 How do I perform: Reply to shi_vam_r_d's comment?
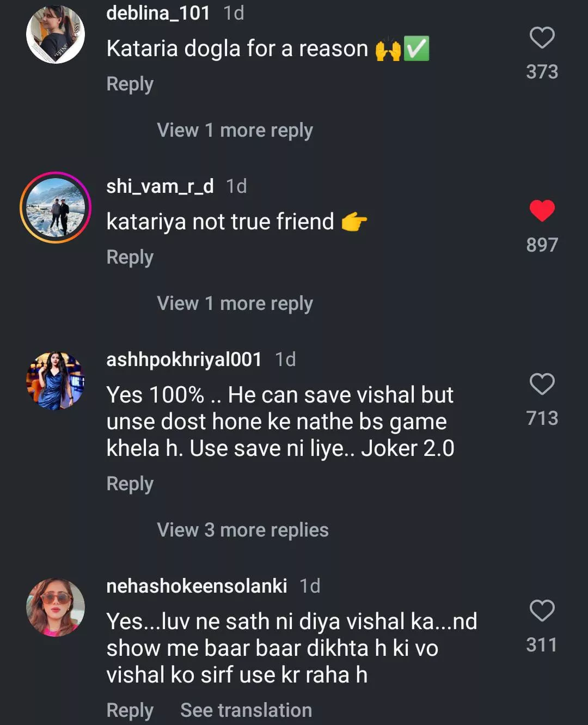[130, 258]
